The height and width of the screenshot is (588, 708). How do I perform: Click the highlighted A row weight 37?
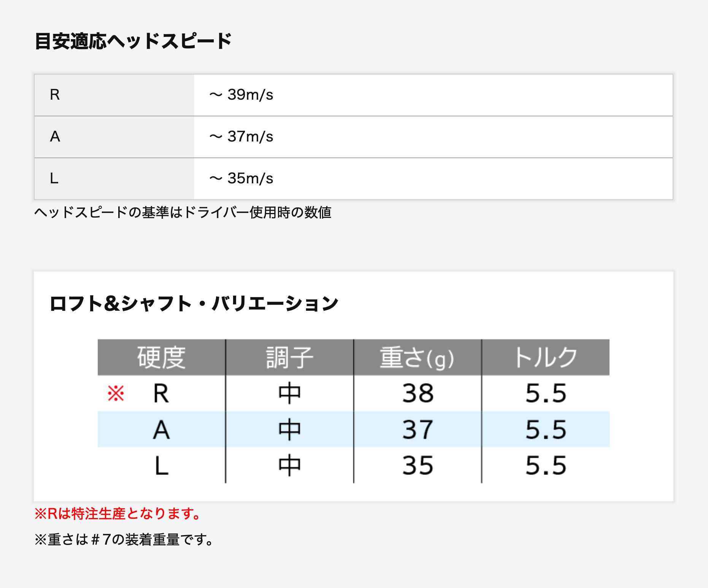pos(417,429)
